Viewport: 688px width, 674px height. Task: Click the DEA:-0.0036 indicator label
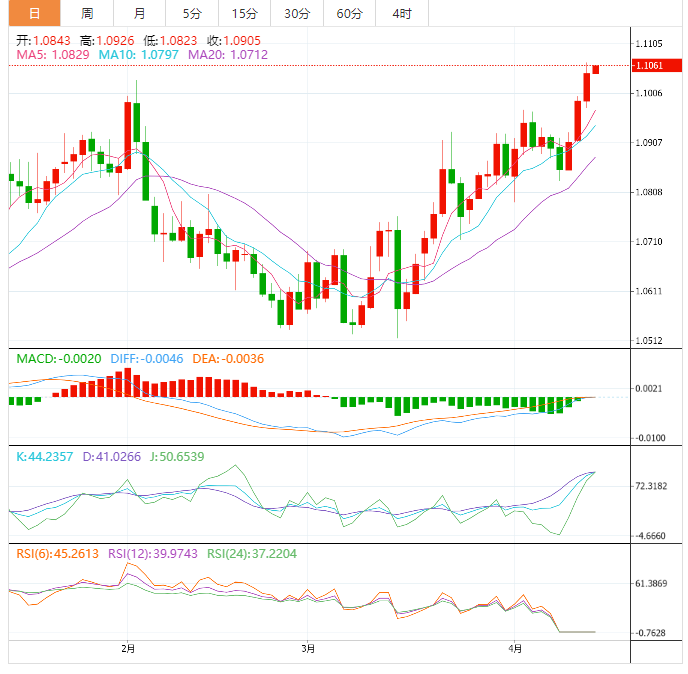tap(228, 359)
